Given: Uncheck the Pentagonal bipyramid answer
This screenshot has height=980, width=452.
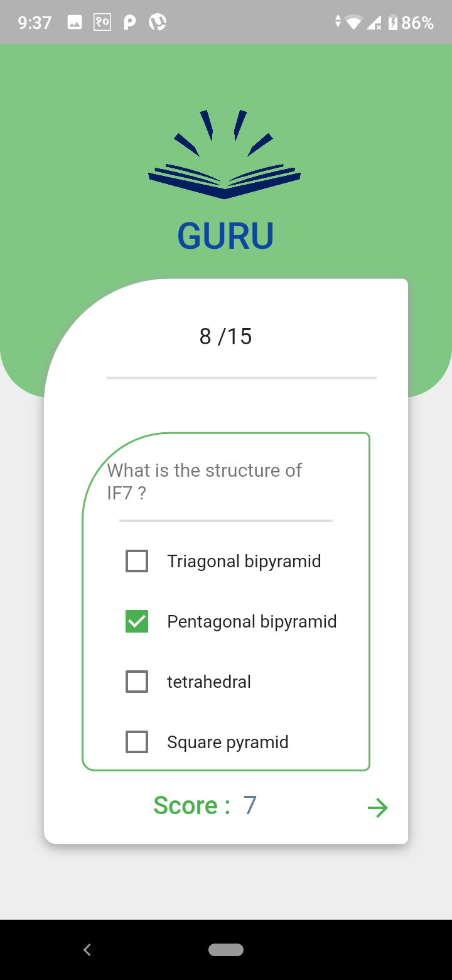Looking at the screenshot, I should click(136, 621).
